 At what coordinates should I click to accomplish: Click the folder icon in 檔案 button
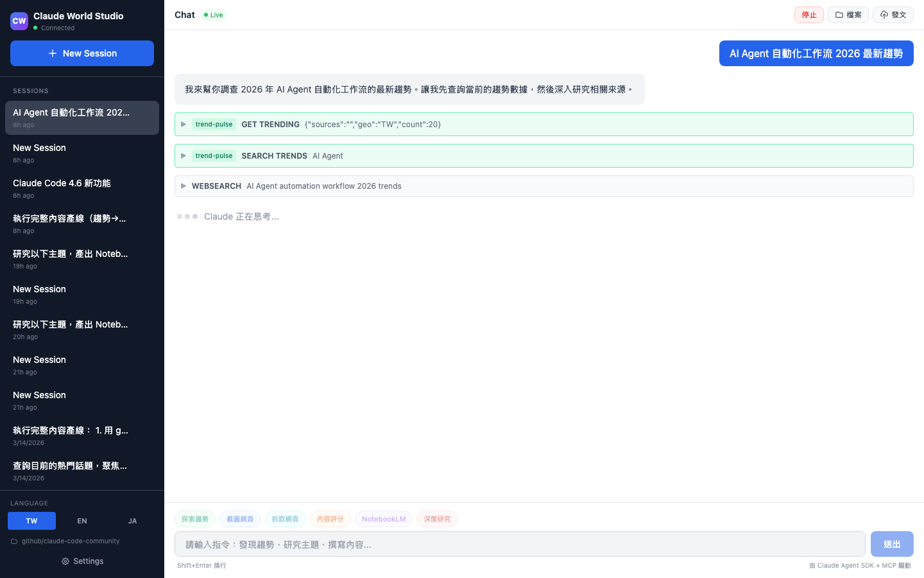coord(839,15)
